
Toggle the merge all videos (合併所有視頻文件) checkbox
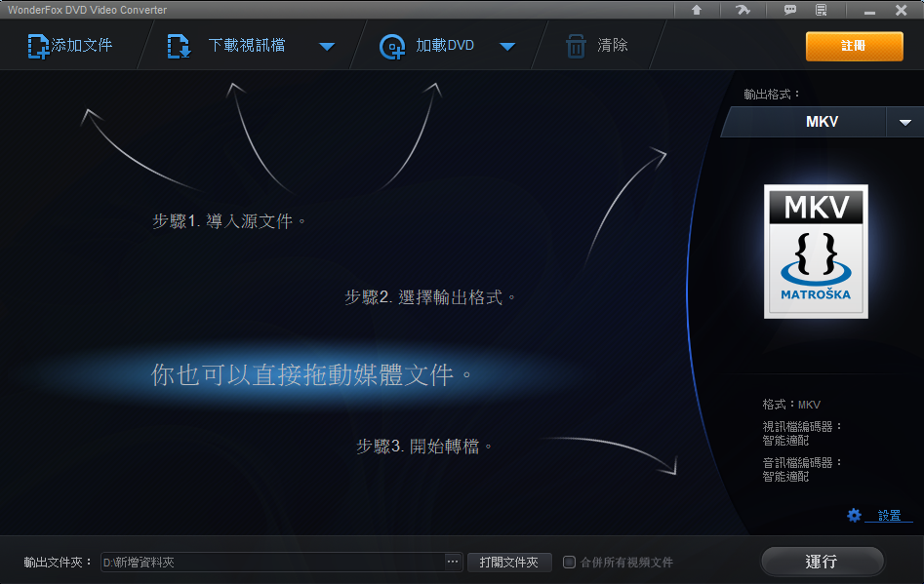point(569,563)
